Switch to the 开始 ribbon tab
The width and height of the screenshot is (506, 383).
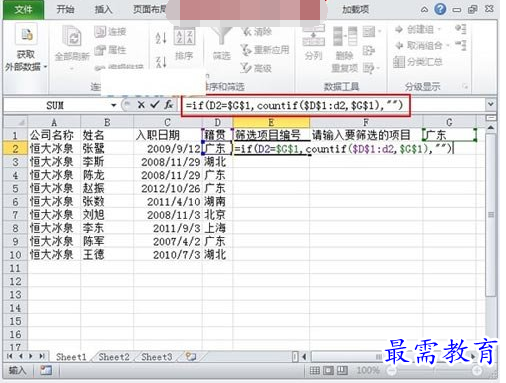(x=65, y=9)
